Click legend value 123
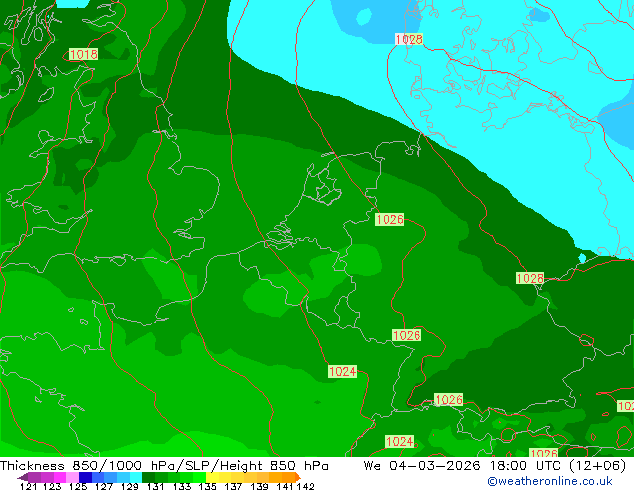The image size is (634, 490). [x=52, y=486]
